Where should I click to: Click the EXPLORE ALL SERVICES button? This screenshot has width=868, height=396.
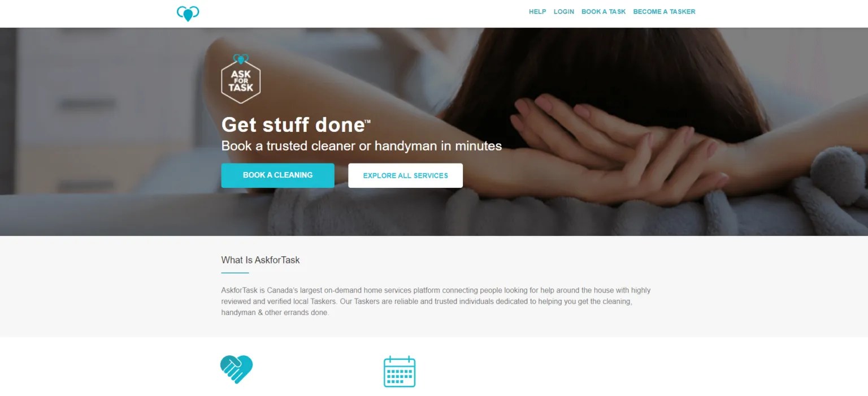(x=405, y=175)
